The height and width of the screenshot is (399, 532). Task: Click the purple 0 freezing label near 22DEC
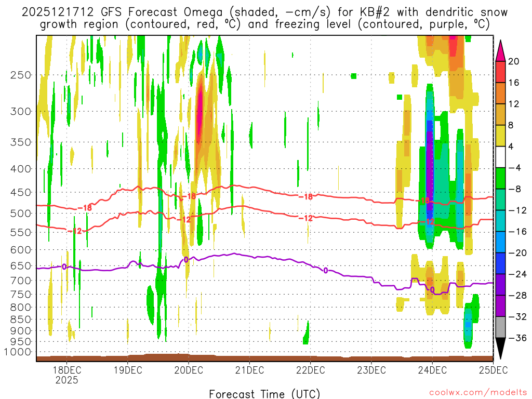coord(326,270)
